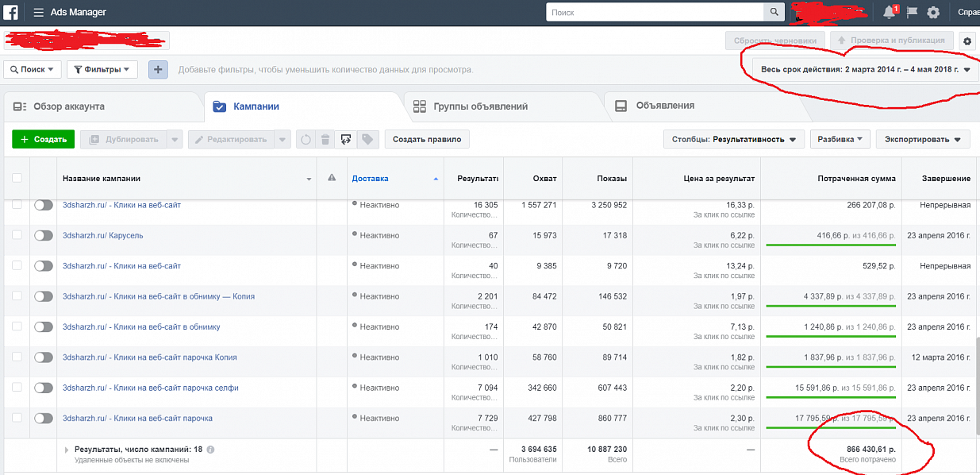Click the delete trash icon
The height and width of the screenshot is (475, 980).
325,140
